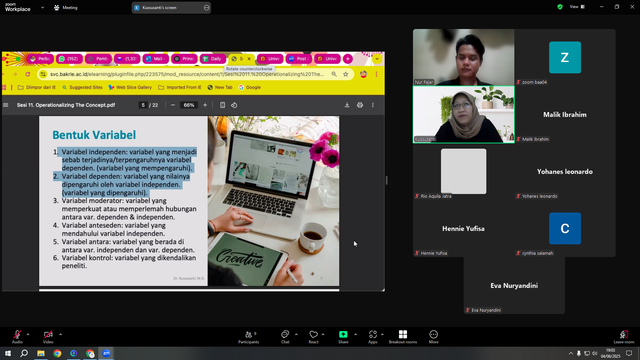
Task: Select cynthia salamah's tile with C avatar
Action: [565, 228]
